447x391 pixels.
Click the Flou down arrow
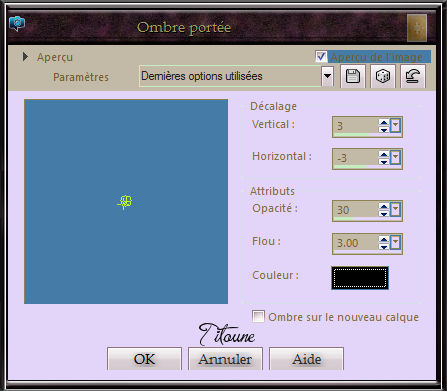(x=384, y=247)
